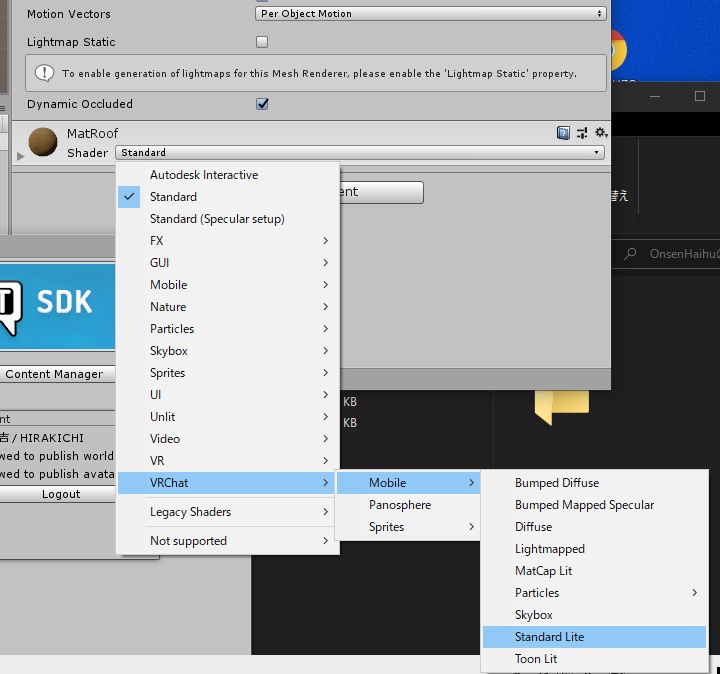Expand the Unlit shader submenu

(228, 417)
